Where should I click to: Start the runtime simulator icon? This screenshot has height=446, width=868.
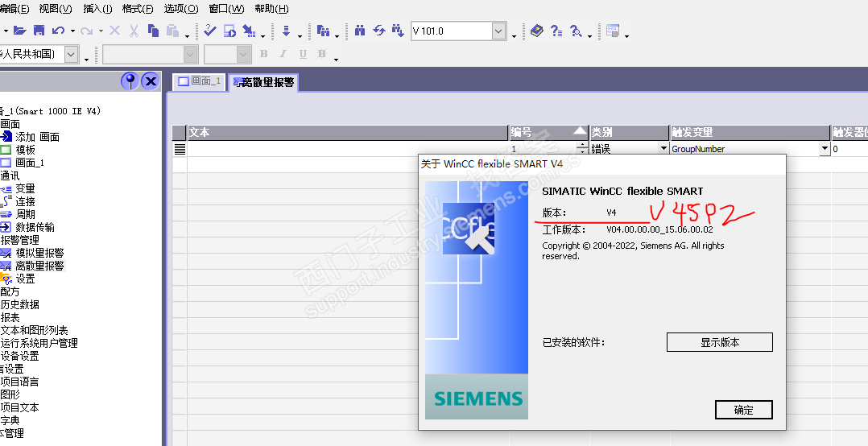(229, 31)
